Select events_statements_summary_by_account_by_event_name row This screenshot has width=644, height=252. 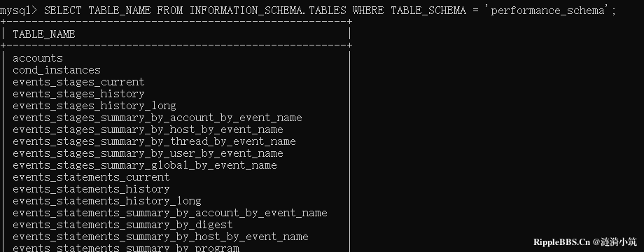pyautogui.click(x=170, y=213)
